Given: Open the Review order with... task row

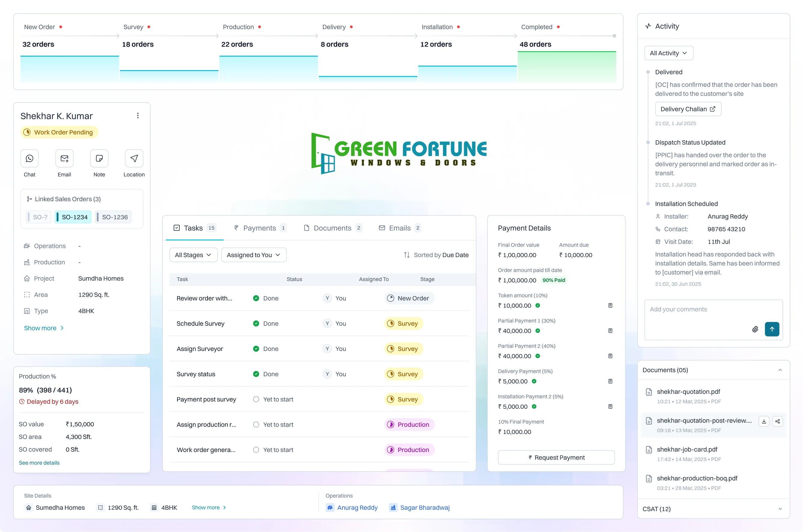Looking at the screenshot, I should (320, 298).
